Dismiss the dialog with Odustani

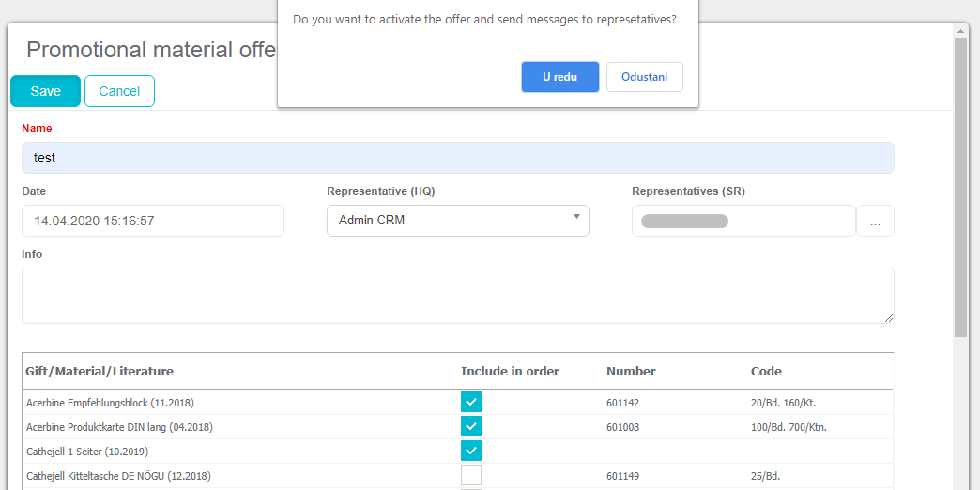click(x=644, y=77)
